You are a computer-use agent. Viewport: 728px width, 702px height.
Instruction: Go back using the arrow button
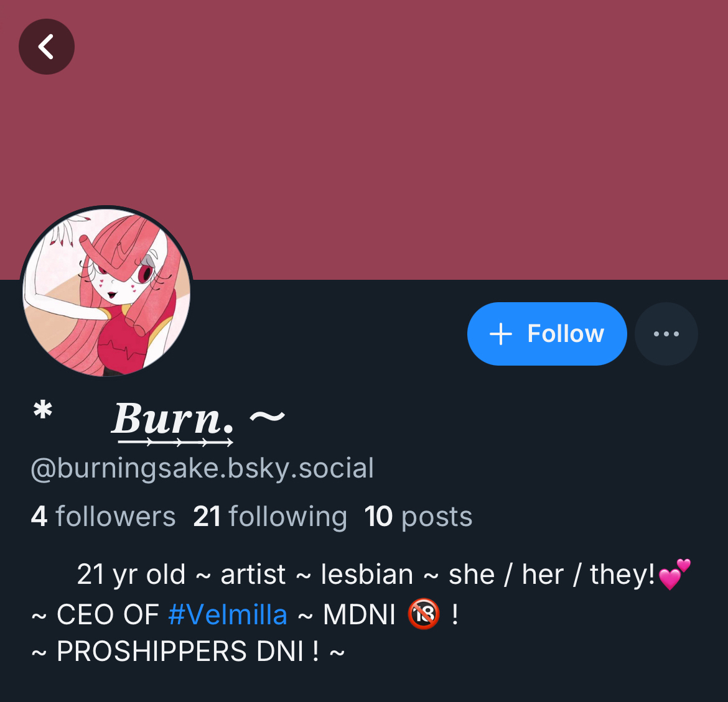click(47, 47)
